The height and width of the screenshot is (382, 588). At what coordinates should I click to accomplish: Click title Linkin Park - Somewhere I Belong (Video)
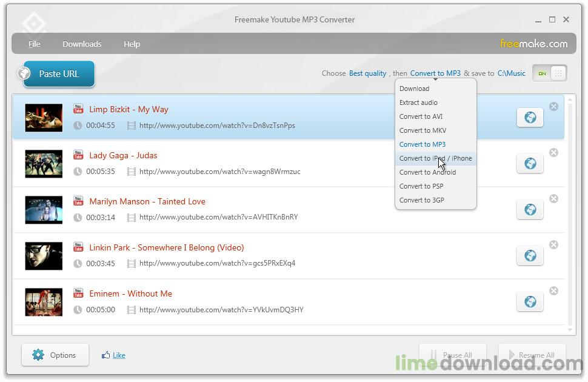point(167,247)
